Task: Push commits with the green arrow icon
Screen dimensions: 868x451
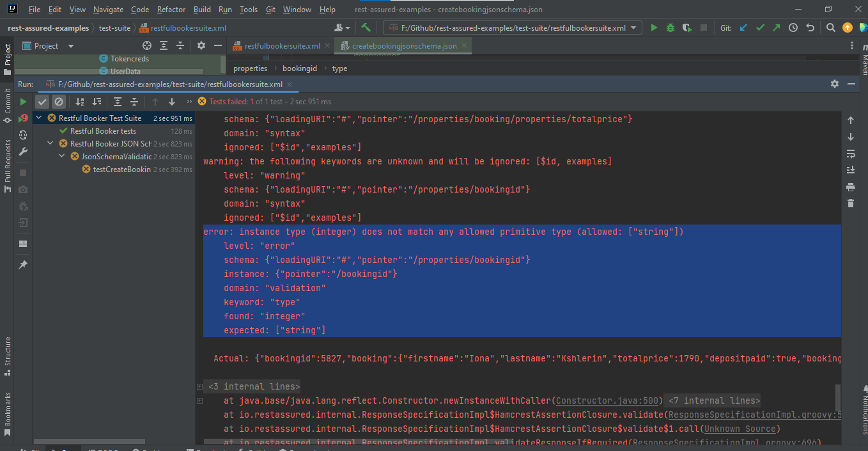Action: (776, 28)
